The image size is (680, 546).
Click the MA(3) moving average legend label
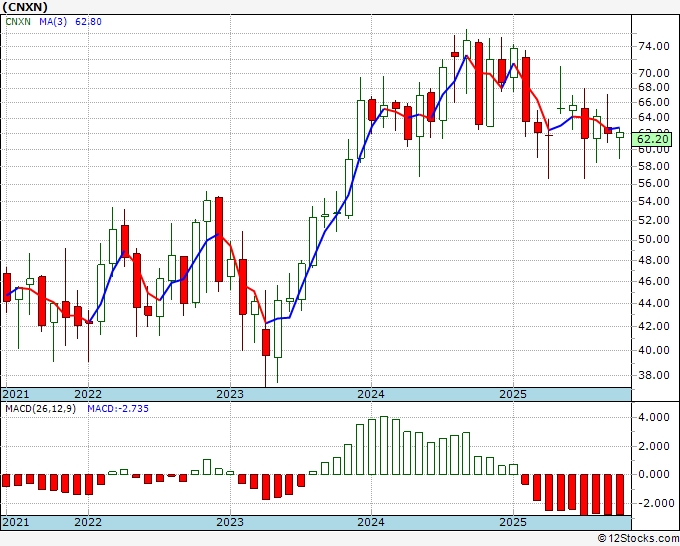click(x=56, y=21)
